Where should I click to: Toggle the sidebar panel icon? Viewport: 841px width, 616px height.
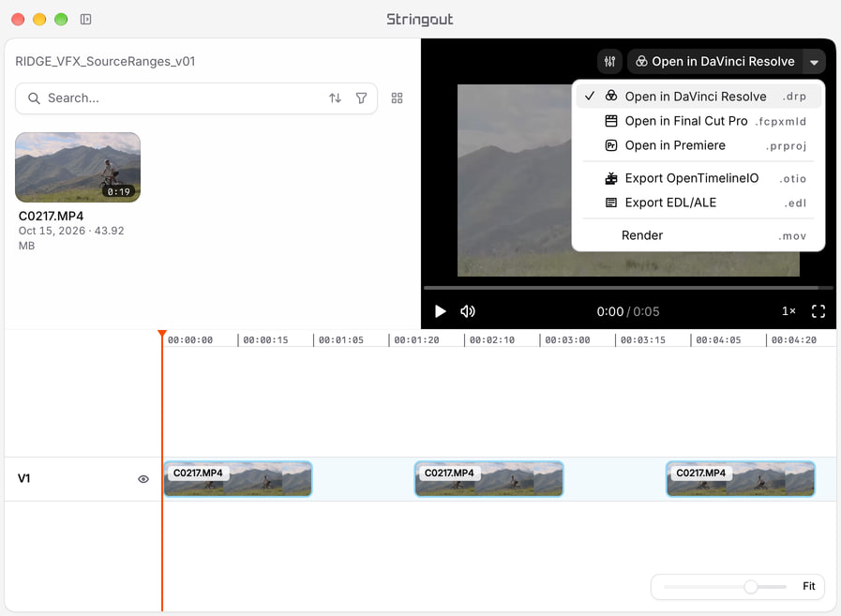[x=86, y=20]
